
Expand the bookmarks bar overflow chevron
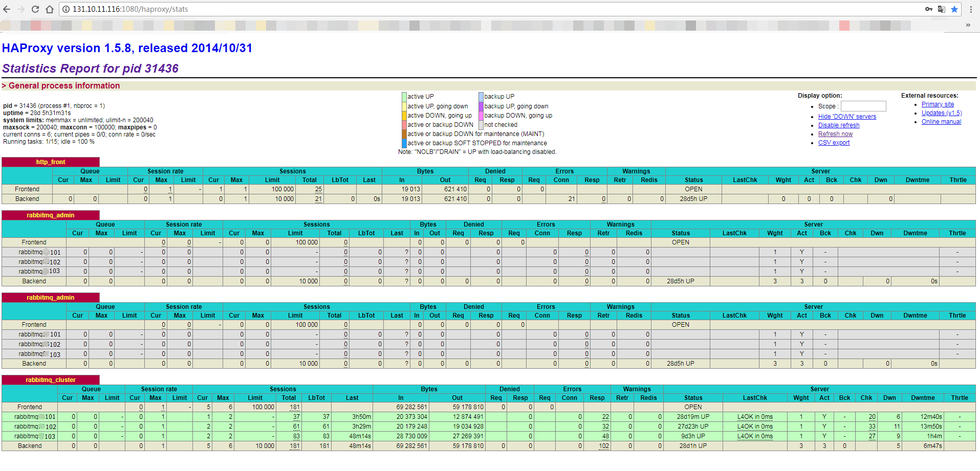968,25
